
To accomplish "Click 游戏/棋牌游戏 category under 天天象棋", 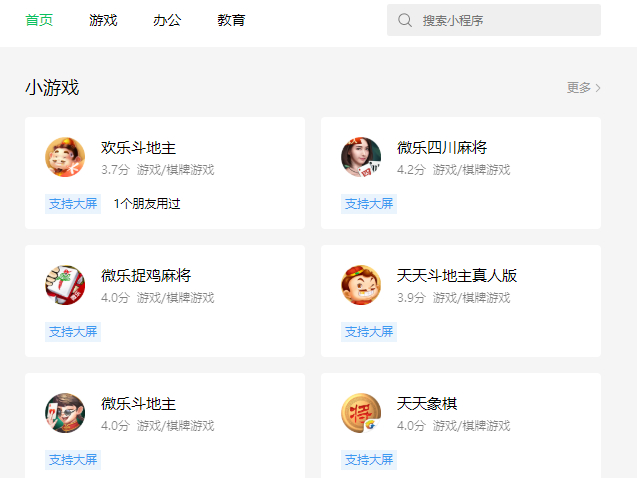I will click(x=471, y=426).
